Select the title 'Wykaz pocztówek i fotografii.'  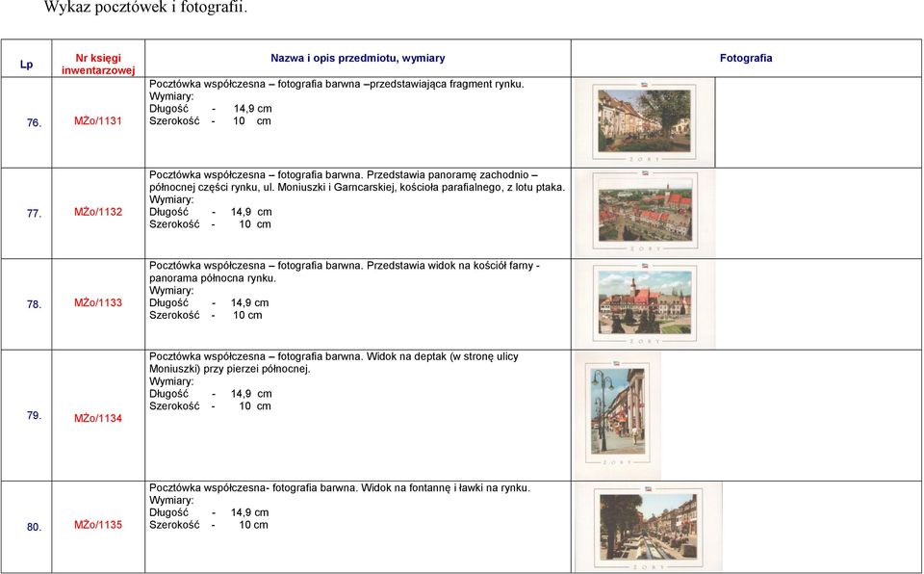point(145,8)
